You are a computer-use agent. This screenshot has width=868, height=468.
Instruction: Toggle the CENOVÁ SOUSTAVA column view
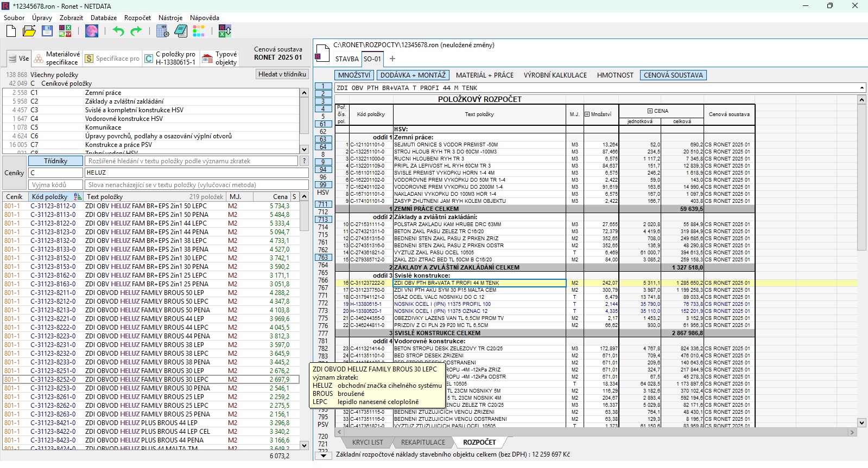tap(673, 75)
